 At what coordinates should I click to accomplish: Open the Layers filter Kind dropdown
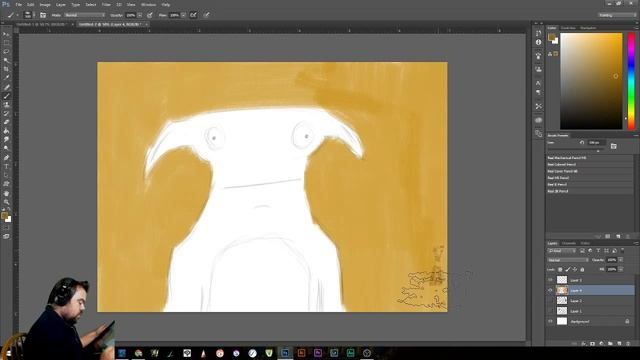(561, 251)
